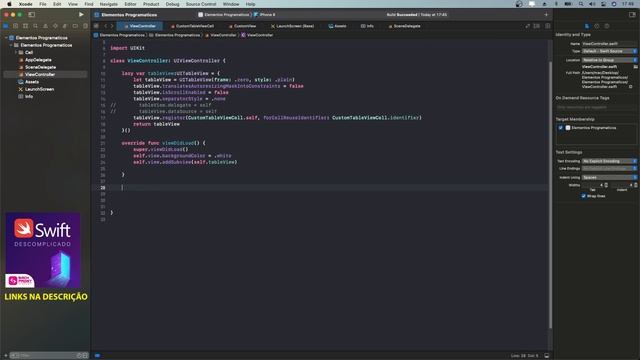Choose folder icon beside ViewController.swift location
Image resolution: width=640 pixels, height=360 pixels.
(x=635, y=67)
